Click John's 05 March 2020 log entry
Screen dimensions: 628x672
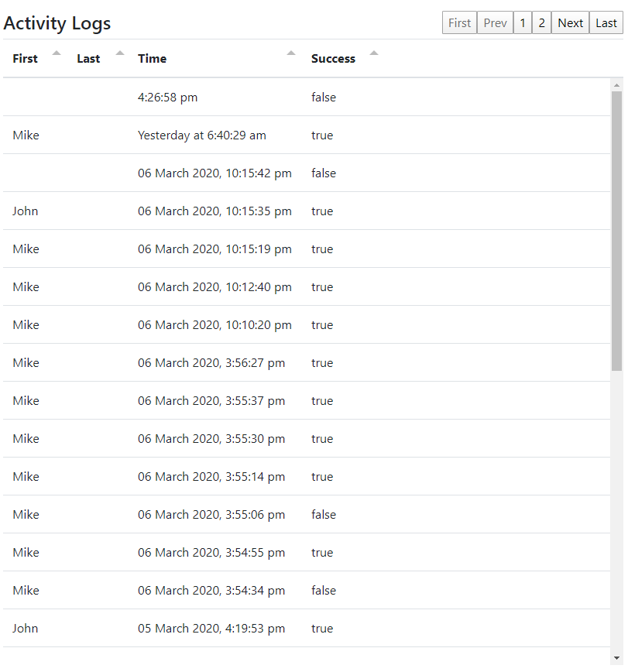pyautogui.click(x=211, y=629)
